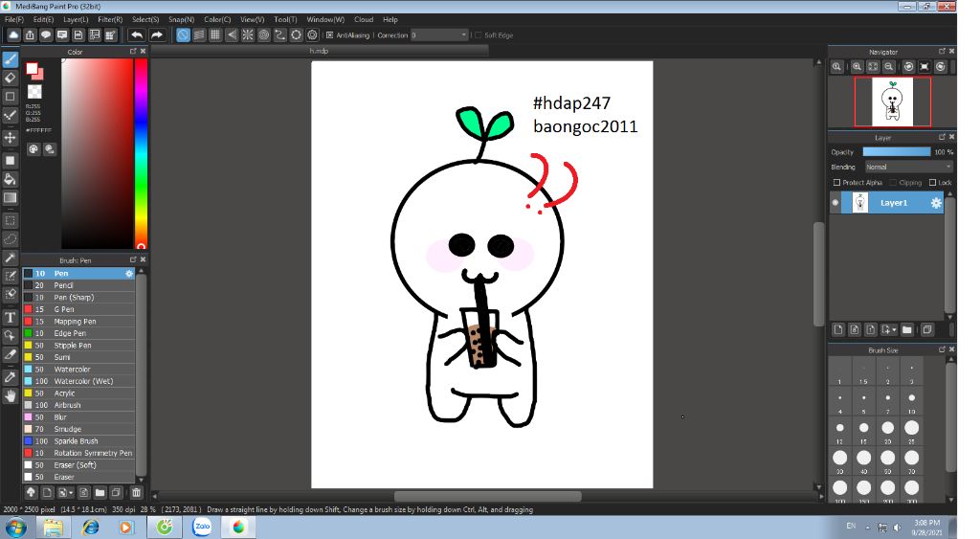Select the Select Eraser tool
The width and height of the screenshot is (980, 539).
pos(10,294)
